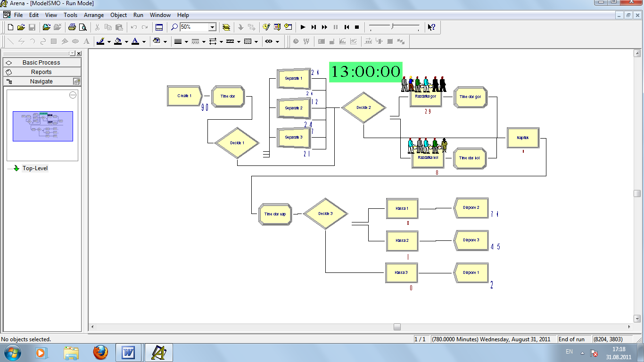Select the Separate 2 module
The height and width of the screenshot is (362, 644).
tap(294, 108)
